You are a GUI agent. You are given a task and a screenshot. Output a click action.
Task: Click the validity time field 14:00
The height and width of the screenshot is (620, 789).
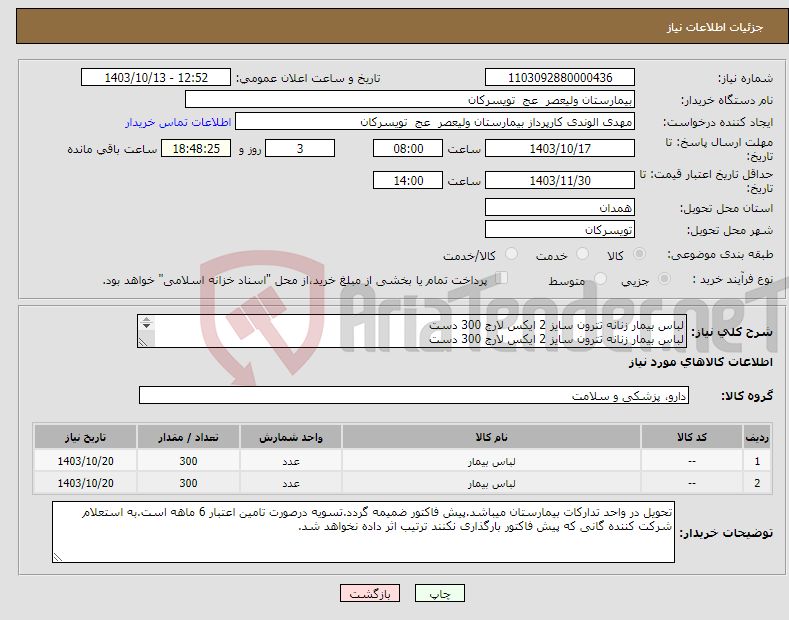coord(408,180)
